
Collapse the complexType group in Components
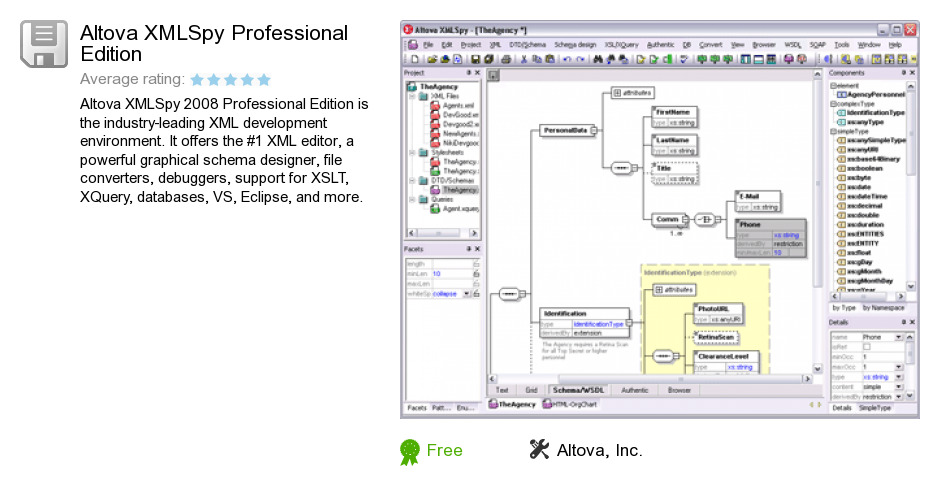833,104
